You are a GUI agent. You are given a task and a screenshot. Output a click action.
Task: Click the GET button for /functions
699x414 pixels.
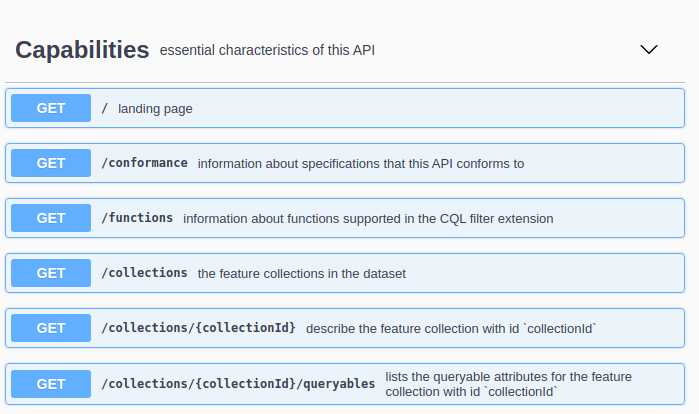click(51, 218)
